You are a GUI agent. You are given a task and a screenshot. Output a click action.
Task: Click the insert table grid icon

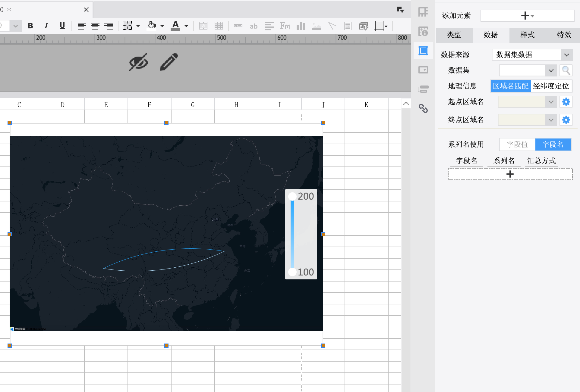pyautogui.click(x=219, y=26)
